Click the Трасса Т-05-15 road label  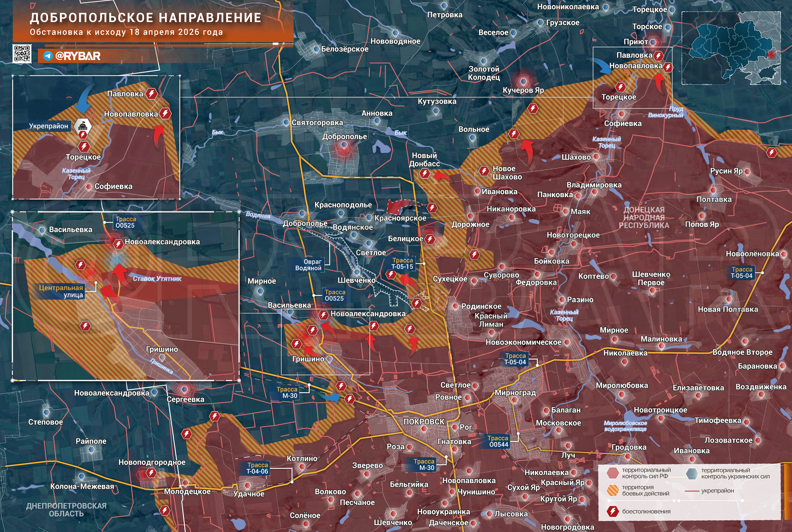402,264
